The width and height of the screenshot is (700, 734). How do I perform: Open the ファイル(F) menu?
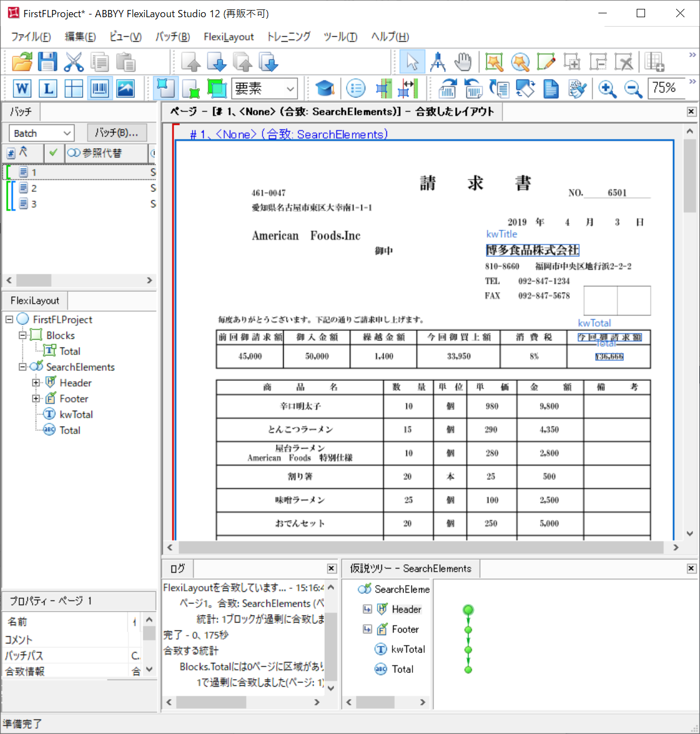[31, 37]
